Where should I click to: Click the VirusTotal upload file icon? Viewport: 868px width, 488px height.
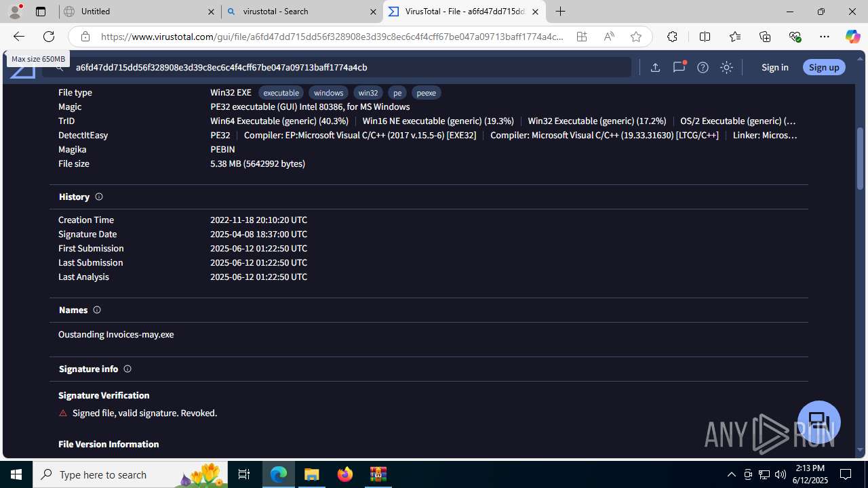click(x=655, y=67)
